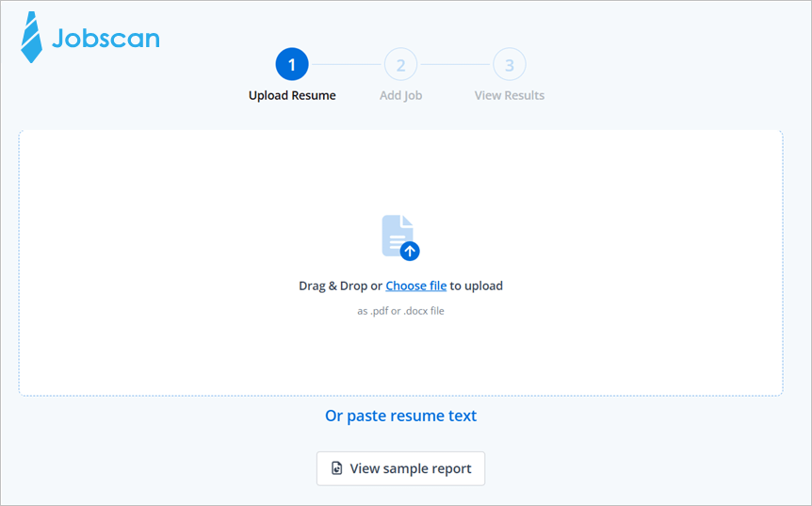
Task: Select step 1 circle Upload Resume
Action: tap(292, 64)
